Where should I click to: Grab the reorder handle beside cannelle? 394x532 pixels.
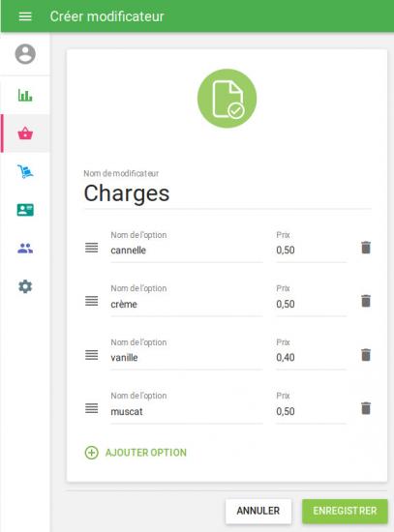(x=91, y=248)
